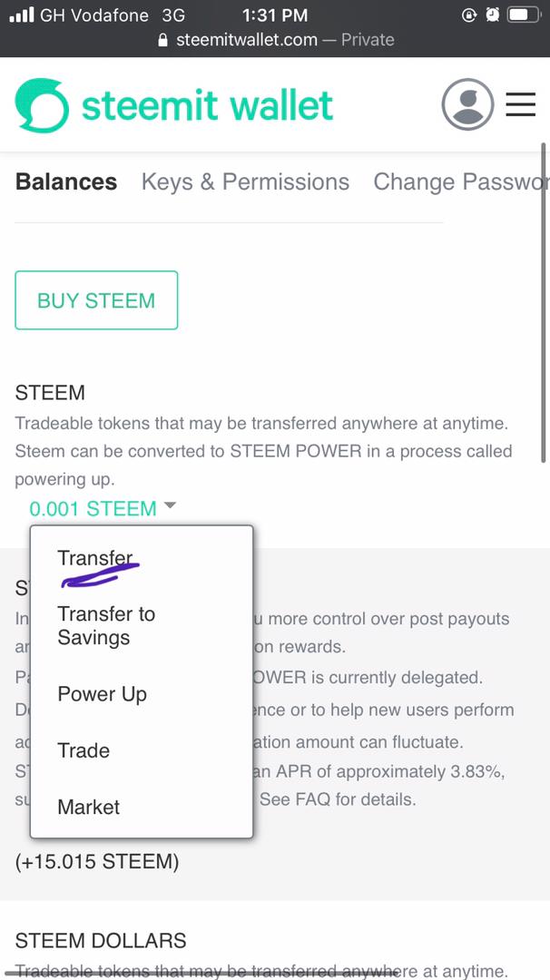Open the user profile avatar icon
Screen dimensions: 550x980
tap(467, 105)
